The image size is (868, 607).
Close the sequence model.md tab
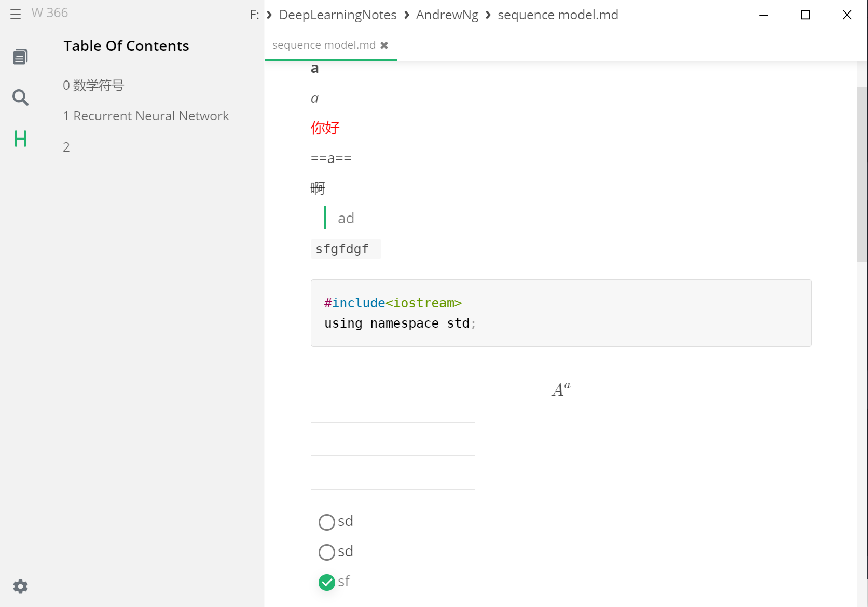(x=384, y=45)
